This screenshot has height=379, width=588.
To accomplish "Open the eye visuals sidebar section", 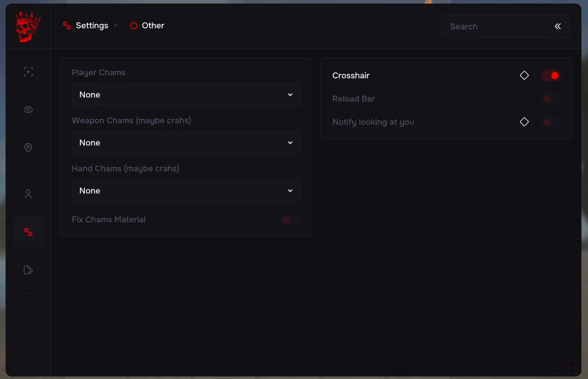I will coord(28,110).
